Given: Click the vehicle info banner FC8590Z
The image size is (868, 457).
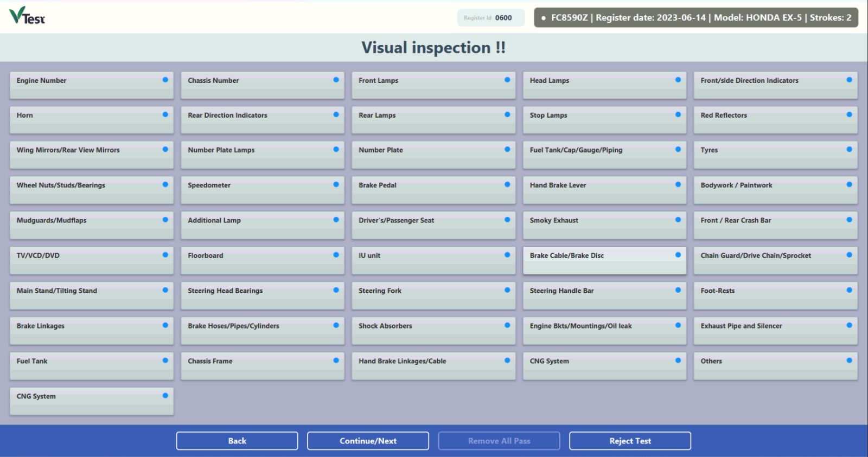Looking at the screenshot, I should pyautogui.click(x=696, y=17).
